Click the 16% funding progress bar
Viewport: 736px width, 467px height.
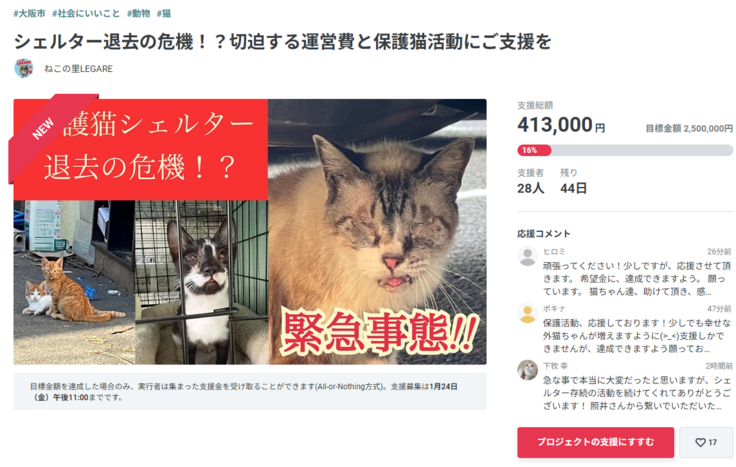click(x=625, y=150)
